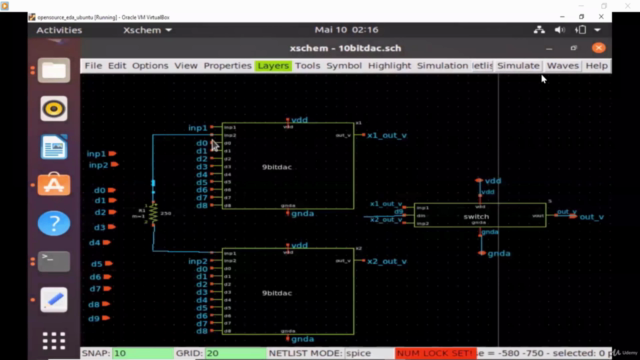Click the Waves button
The height and width of the screenshot is (360, 640).
click(562, 66)
